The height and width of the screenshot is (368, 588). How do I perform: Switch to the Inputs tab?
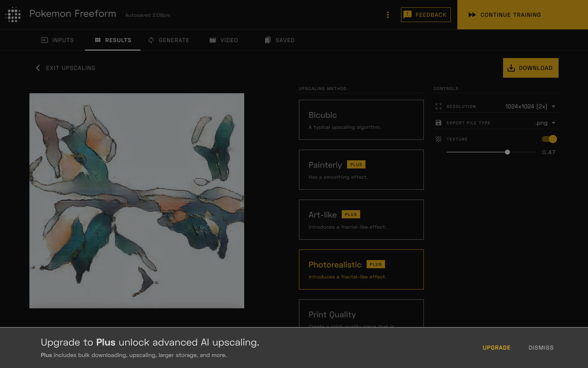(x=58, y=40)
